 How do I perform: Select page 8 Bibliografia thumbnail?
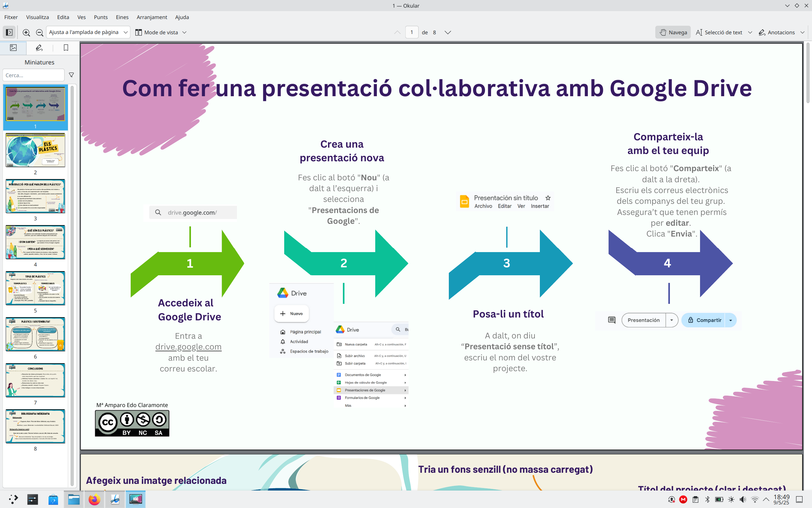(x=35, y=426)
